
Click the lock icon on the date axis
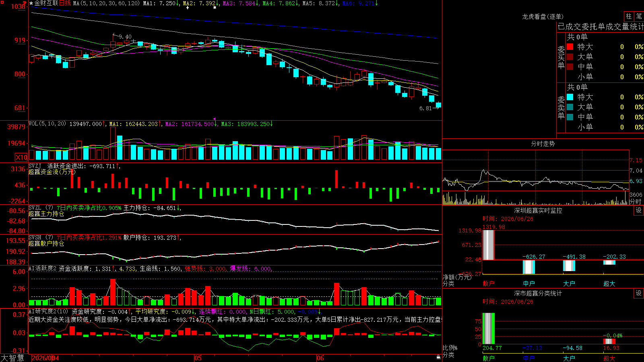tap(439, 357)
